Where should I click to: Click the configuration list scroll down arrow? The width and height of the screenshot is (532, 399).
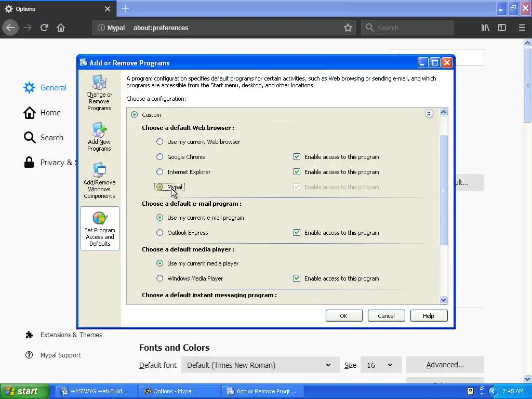click(x=444, y=300)
